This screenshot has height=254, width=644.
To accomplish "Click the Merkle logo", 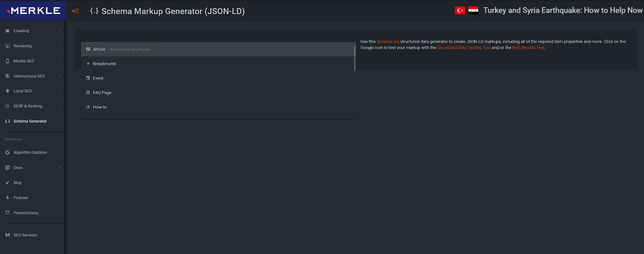I will (x=33, y=11).
